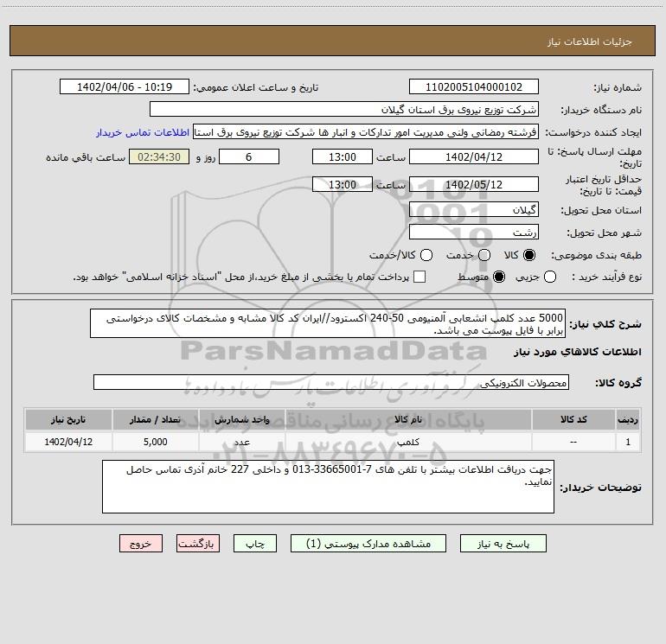This screenshot has width=666, height=644.
Task: Click the need number field 1102005104000102
Action: point(474,86)
